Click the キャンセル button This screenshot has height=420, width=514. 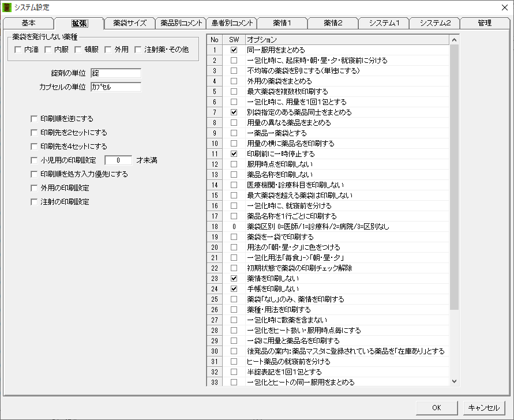click(484, 407)
